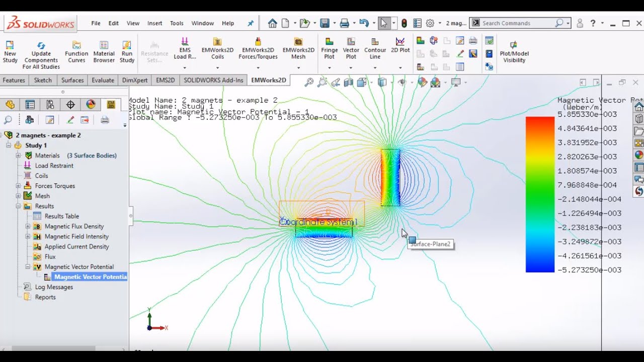Viewport: 644px width, 362px height.
Task: Click the Rebuild traffic light icon
Action: tap(404, 23)
